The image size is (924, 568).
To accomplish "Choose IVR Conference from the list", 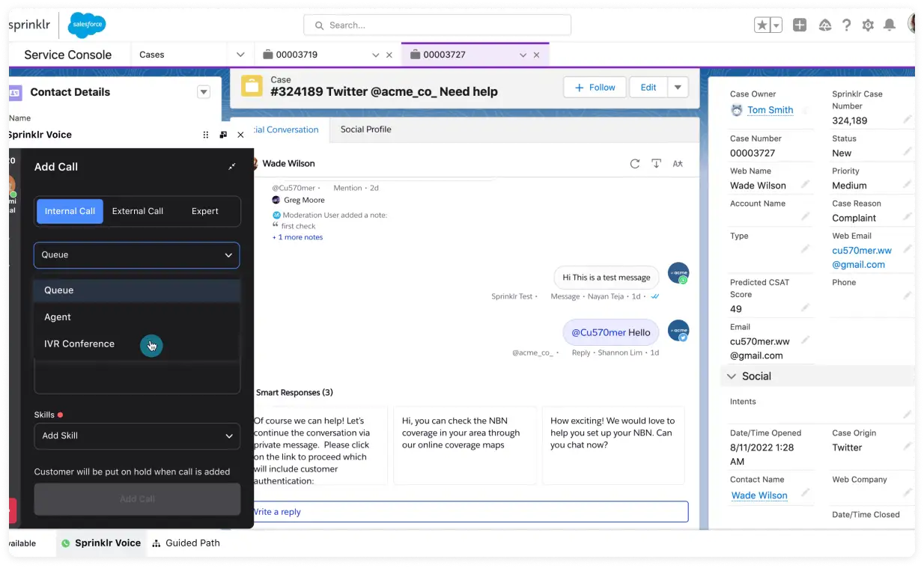I will pyautogui.click(x=137, y=344).
